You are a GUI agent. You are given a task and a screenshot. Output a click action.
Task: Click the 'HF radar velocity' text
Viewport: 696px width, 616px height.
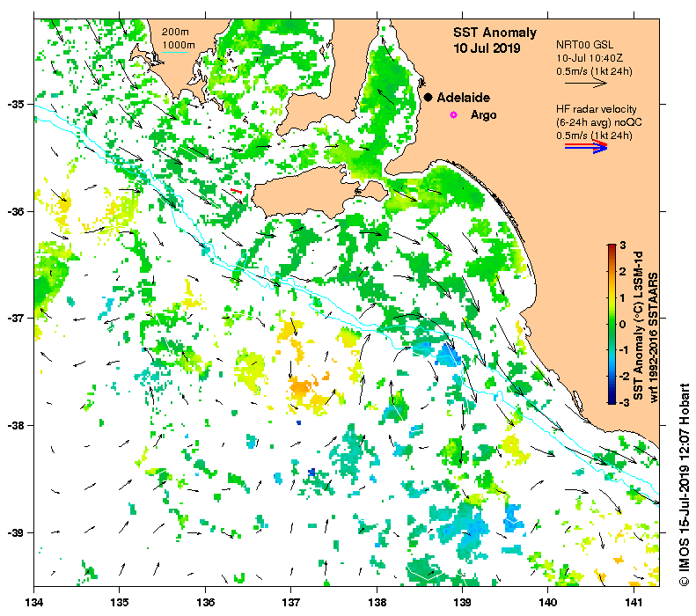[596, 109]
